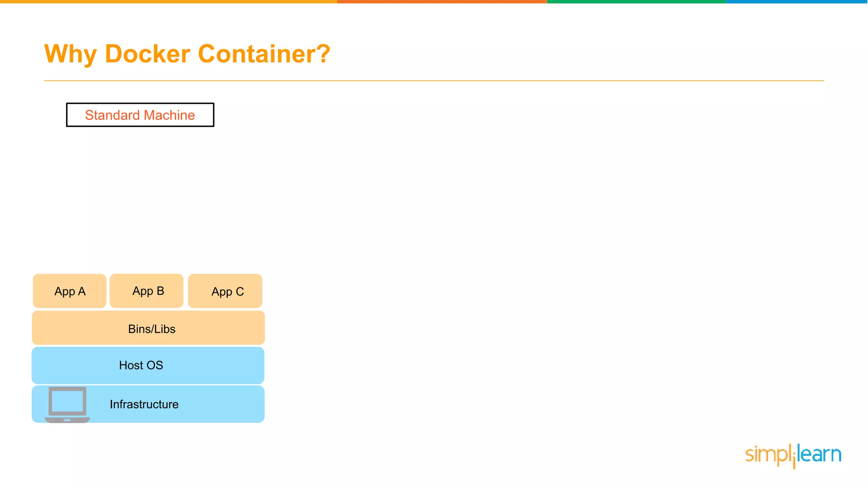Select the App C block
Screen dimensions: 868x488
click(225, 291)
